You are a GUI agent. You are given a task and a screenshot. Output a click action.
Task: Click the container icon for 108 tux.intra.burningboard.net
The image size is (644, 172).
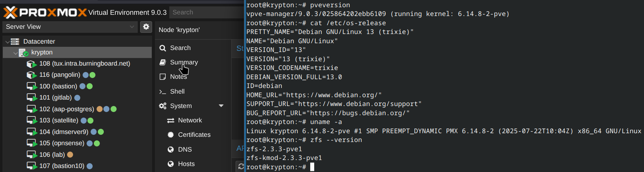[x=32, y=64]
